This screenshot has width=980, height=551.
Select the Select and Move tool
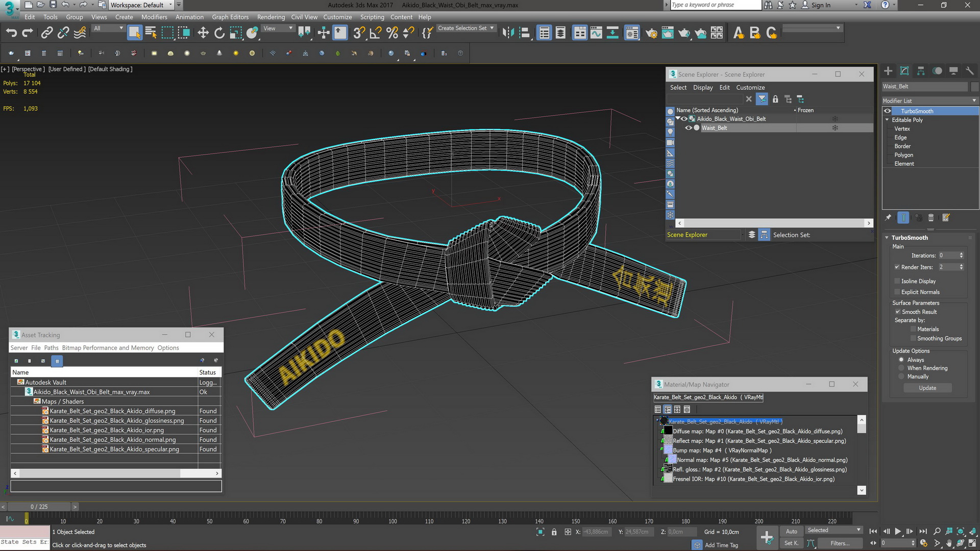(203, 33)
